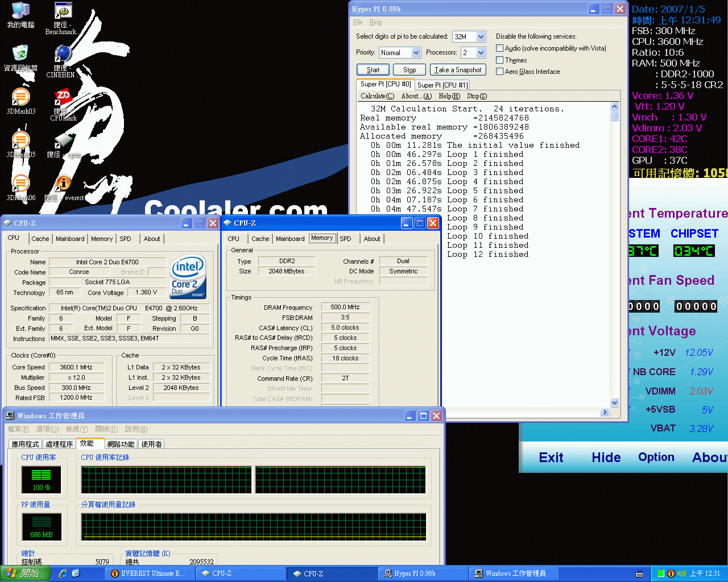The image size is (728, 582).
Task: Click the Intel Core 2 Duo logo in CPU-Z
Action: click(188, 277)
